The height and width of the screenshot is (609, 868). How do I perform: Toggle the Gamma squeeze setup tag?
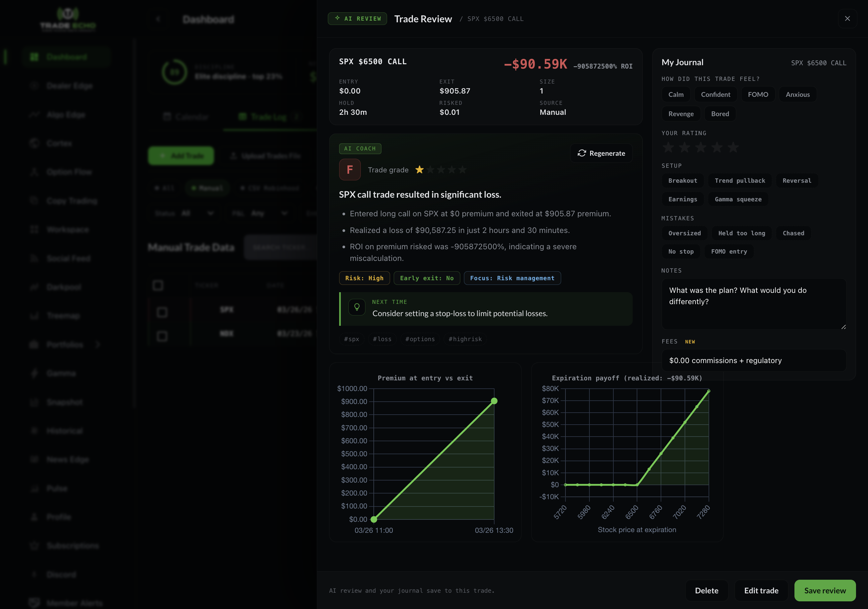click(x=738, y=199)
